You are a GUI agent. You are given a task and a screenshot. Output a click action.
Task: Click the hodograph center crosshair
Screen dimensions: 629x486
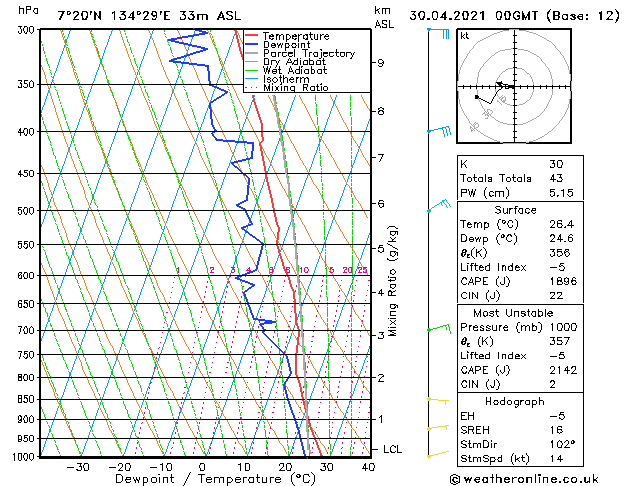(514, 86)
